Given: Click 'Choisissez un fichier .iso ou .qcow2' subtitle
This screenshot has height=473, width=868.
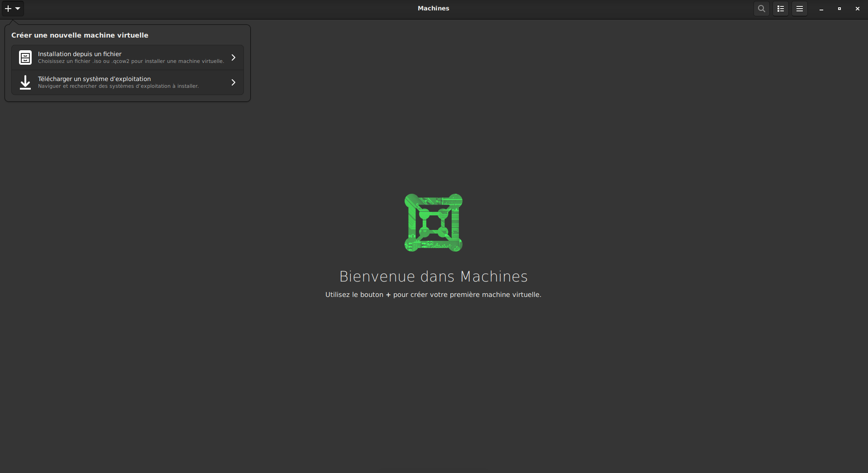Looking at the screenshot, I should pos(131,62).
